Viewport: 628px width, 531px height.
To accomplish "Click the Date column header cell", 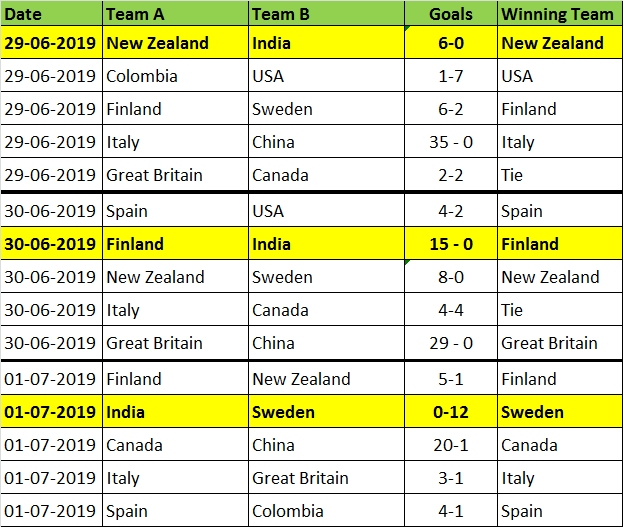I will tap(52, 14).
